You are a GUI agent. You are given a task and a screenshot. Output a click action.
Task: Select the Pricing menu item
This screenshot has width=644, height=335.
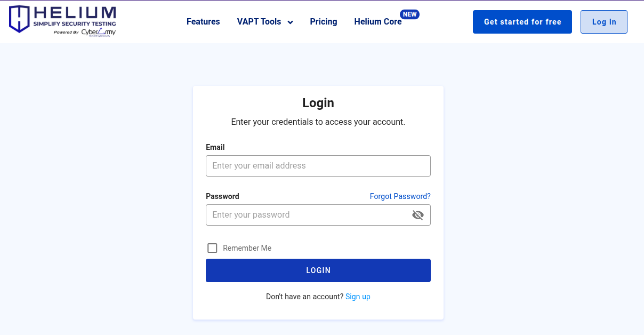(x=324, y=22)
